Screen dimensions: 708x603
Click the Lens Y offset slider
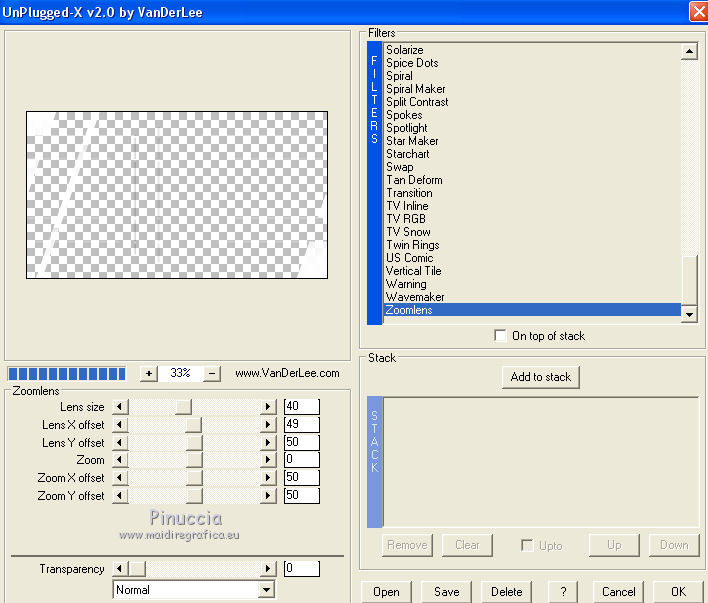(x=194, y=442)
